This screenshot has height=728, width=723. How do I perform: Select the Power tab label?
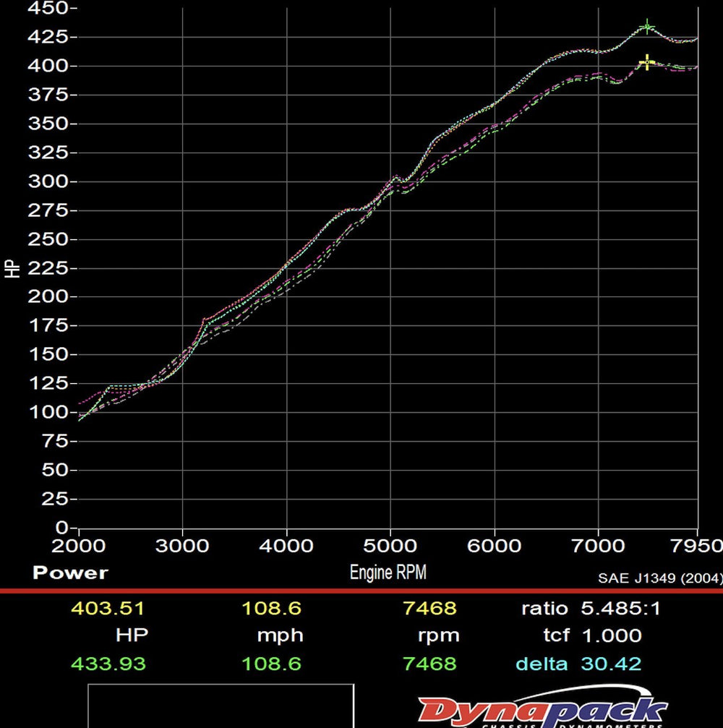[x=70, y=573]
